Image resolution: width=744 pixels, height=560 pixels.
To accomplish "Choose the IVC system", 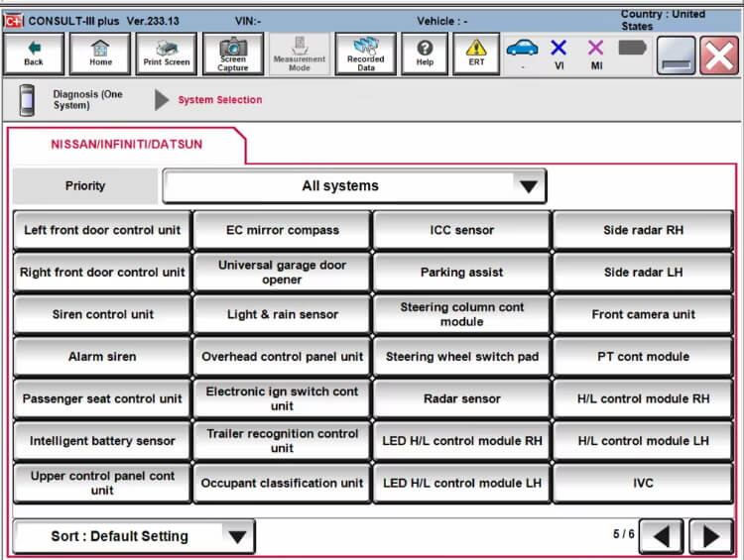I will 643,483.
